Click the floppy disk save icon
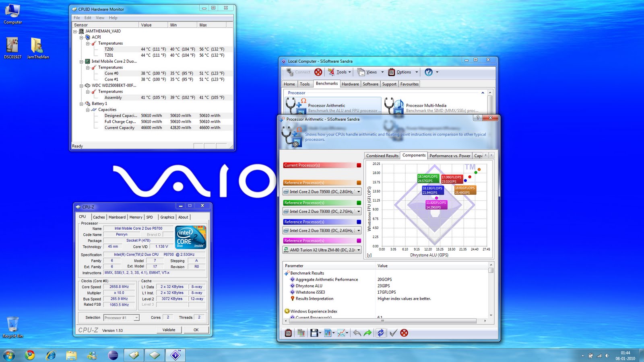 (314, 333)
